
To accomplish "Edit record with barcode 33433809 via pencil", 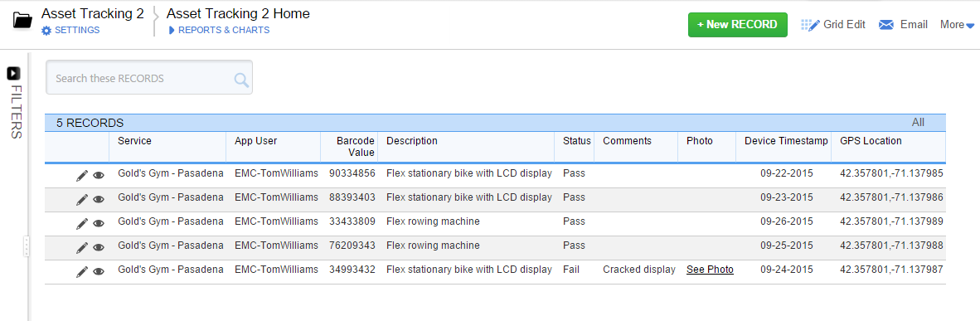I will click(x=82, y=223).
